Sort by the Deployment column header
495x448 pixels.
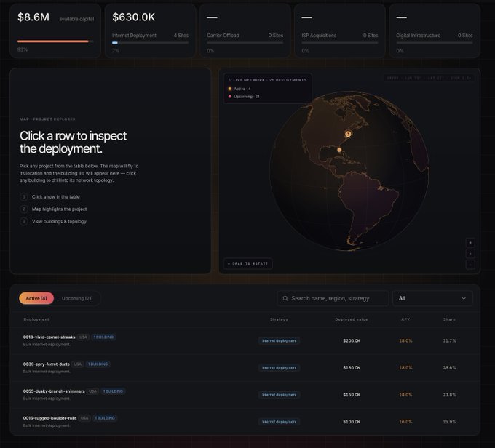point(36,319)
